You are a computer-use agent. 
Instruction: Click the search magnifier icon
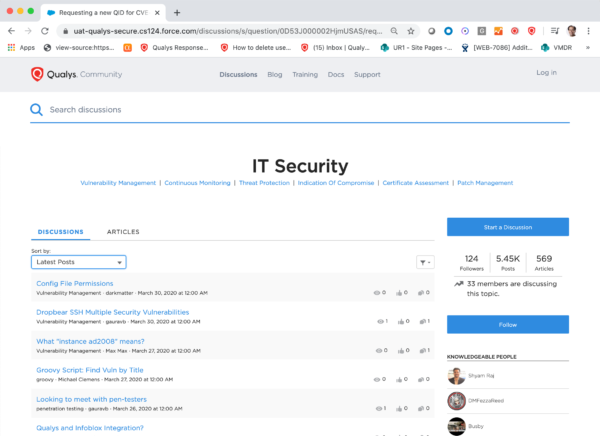coord(37,110)
